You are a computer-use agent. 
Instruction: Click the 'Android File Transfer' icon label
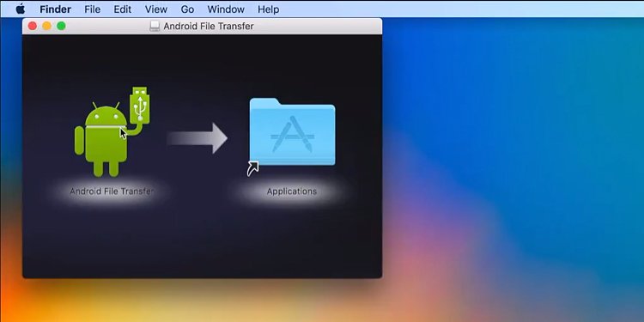pyautogui.click(x=112, y=191)
